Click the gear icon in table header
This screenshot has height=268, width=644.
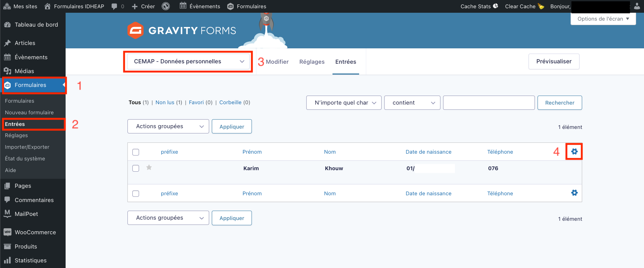point(574,151)
